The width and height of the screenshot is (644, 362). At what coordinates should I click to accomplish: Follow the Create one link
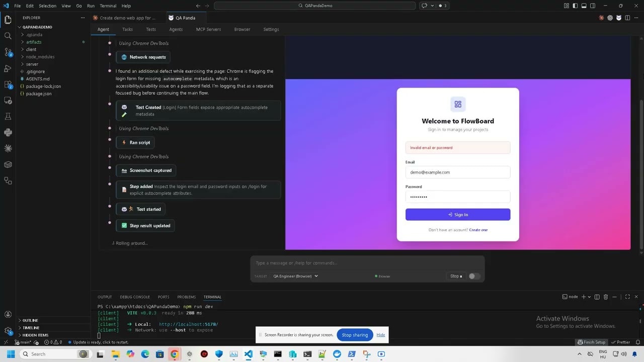[x=478, y=230]
